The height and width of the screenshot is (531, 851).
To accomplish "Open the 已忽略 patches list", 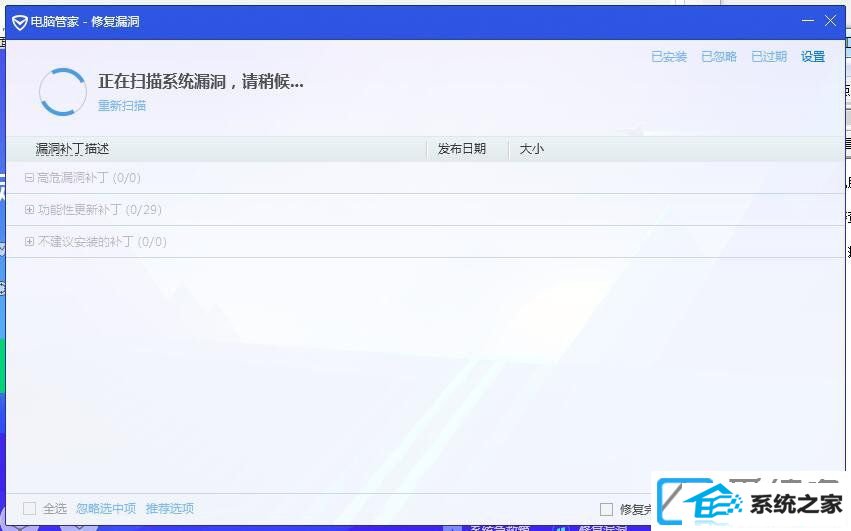I will pyautogui.click(x=719, y=56).
